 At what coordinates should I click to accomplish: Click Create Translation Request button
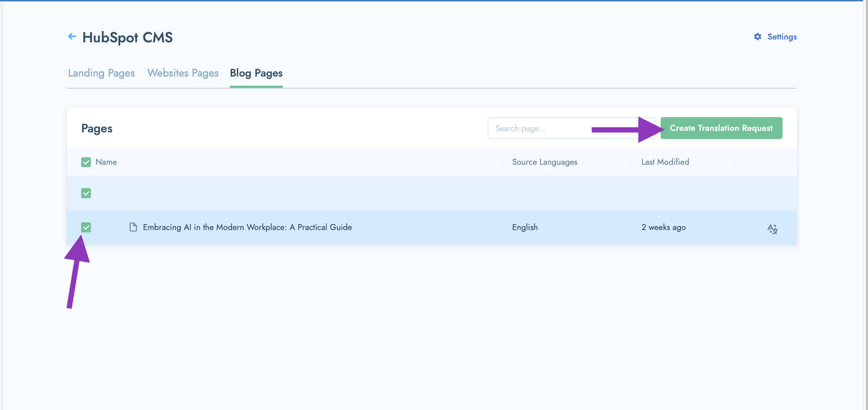pyautogui.click(x=721, y=128)
